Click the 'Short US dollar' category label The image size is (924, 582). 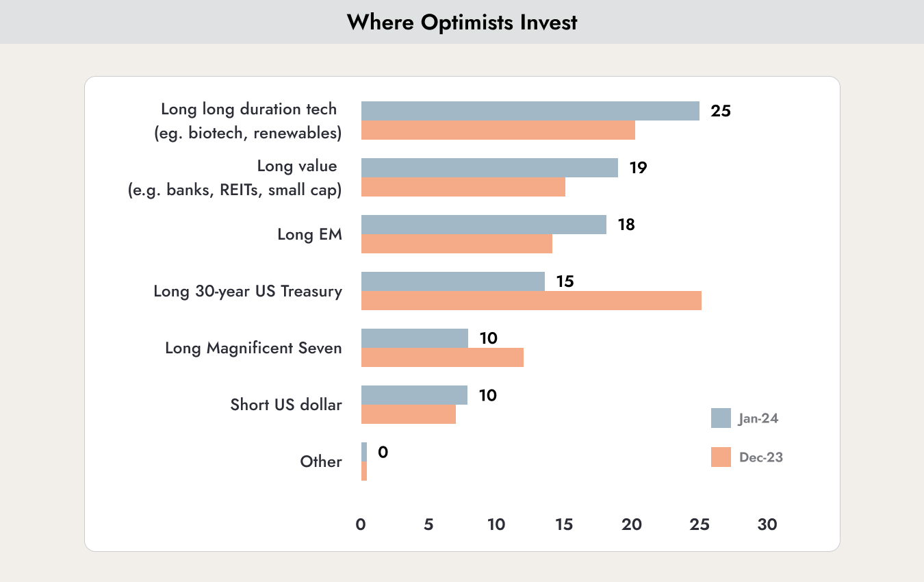click(x=286, y=405)
